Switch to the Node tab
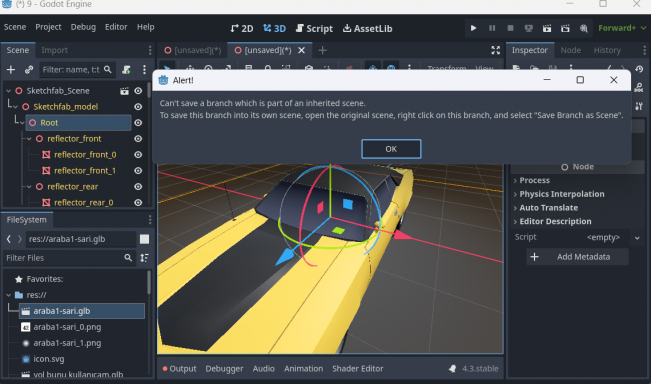This screenshot has height=384, width=651. (570, 50)
